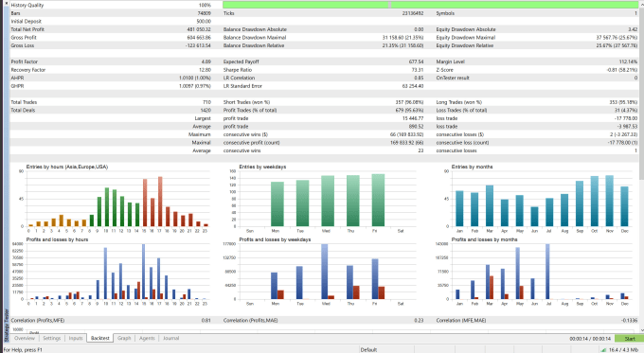The image size is (644, 353).
Task: Open the Overview tab
Action: click(25, 338)
